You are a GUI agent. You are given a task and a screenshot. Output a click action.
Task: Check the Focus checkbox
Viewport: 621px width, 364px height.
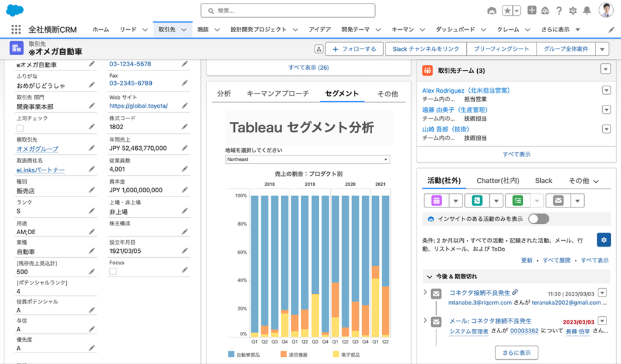pyautogui.click(x=113, y=271)
